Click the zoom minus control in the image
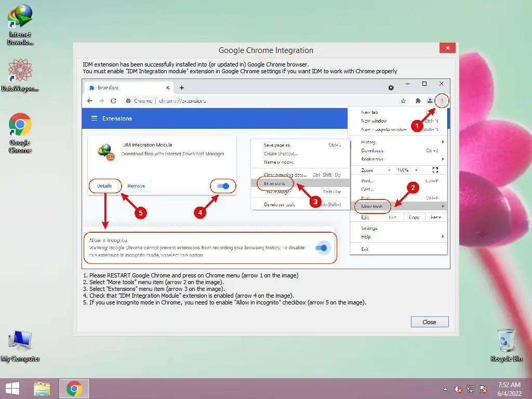Image resolution: width=532 pixels, height=399 pixels. point(389,170)
